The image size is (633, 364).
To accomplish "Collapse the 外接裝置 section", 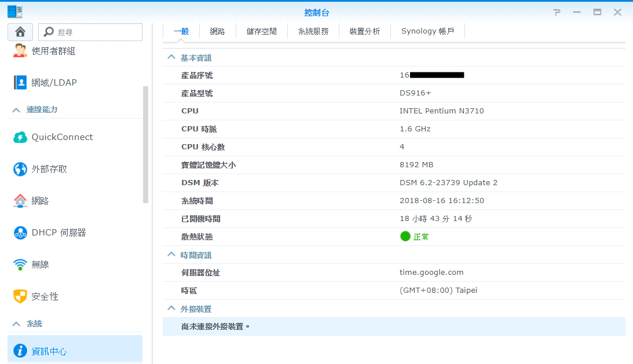I will click(x=171, y=308).
